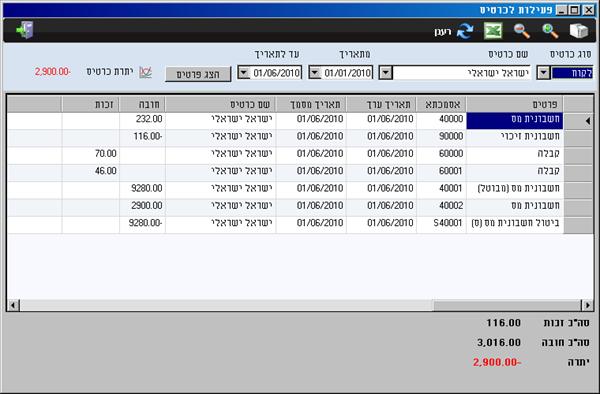Viewport: 600px width, 394px height.
Task: Click the total debit value 3,016.00
Action: click(x=499, y=342)
